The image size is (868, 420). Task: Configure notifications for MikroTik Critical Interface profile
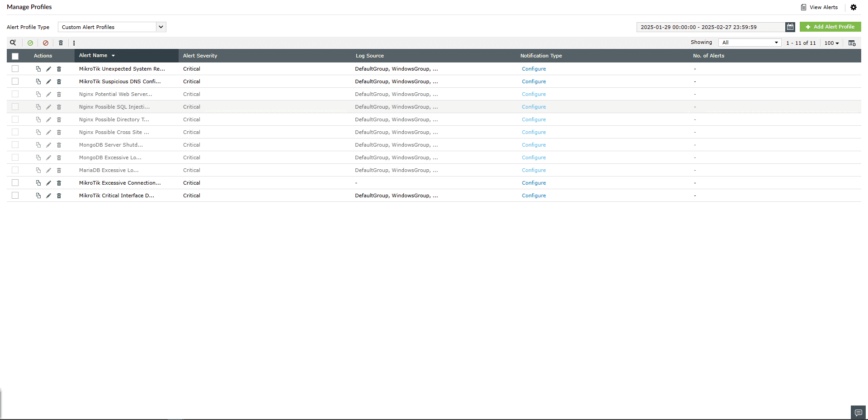[533, 196]
